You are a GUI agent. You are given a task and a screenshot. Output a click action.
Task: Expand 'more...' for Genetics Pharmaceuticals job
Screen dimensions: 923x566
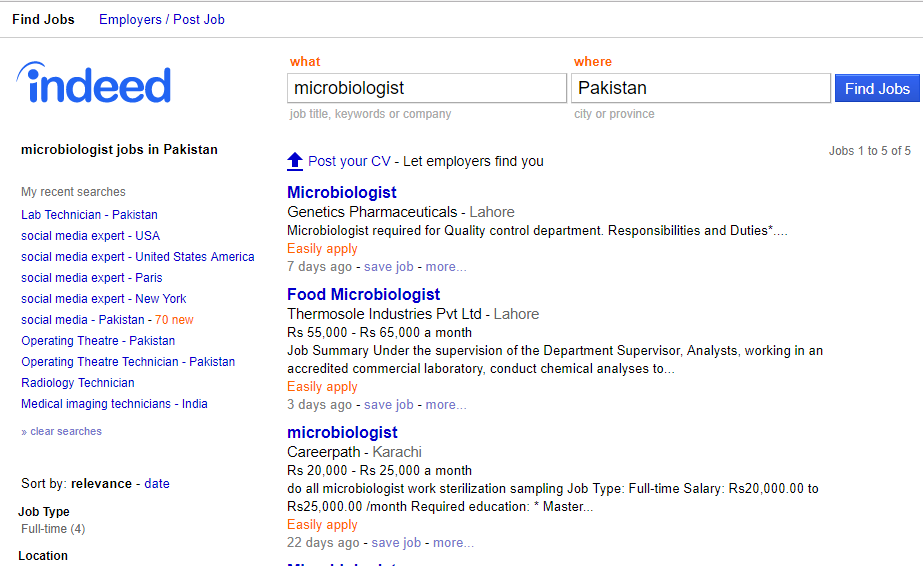(x=446, y=267)
